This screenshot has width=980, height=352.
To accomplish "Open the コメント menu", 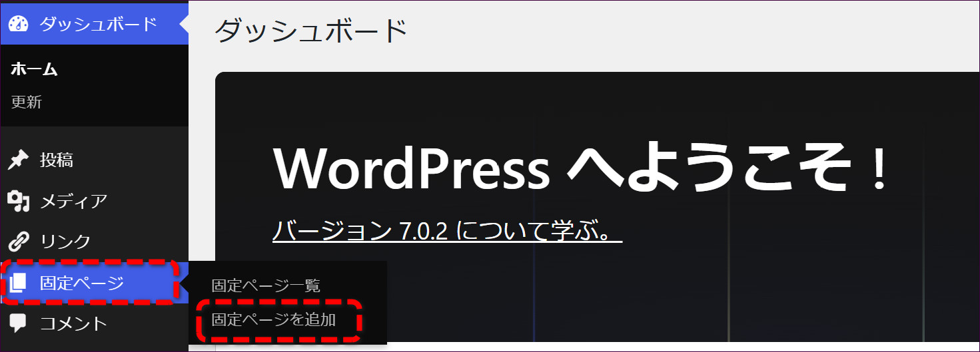I will pos(95,324).
